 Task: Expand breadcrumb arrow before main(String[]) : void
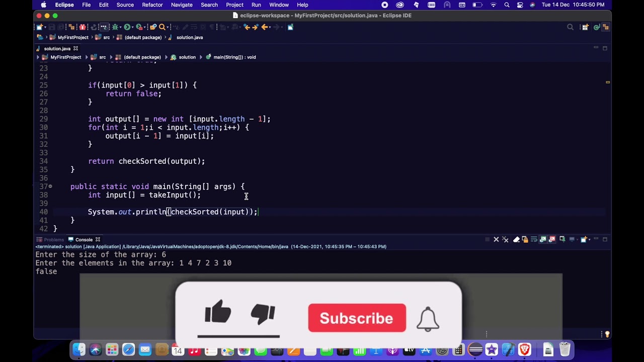tap(201, 57)
